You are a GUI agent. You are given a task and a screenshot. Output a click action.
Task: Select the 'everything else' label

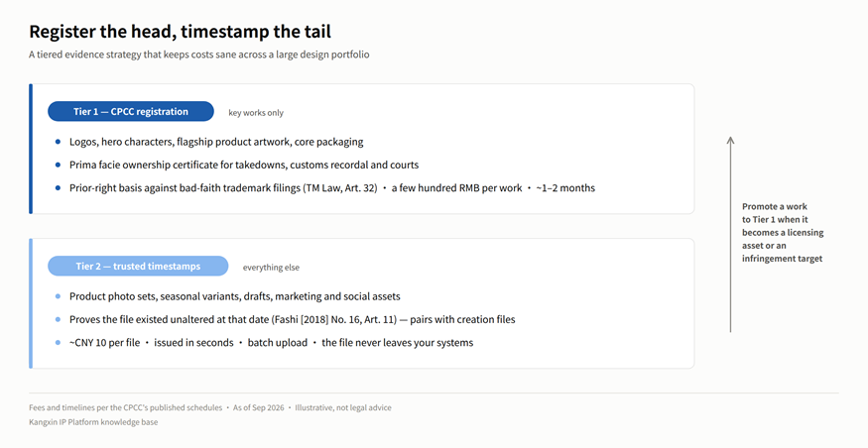point(271,268)
